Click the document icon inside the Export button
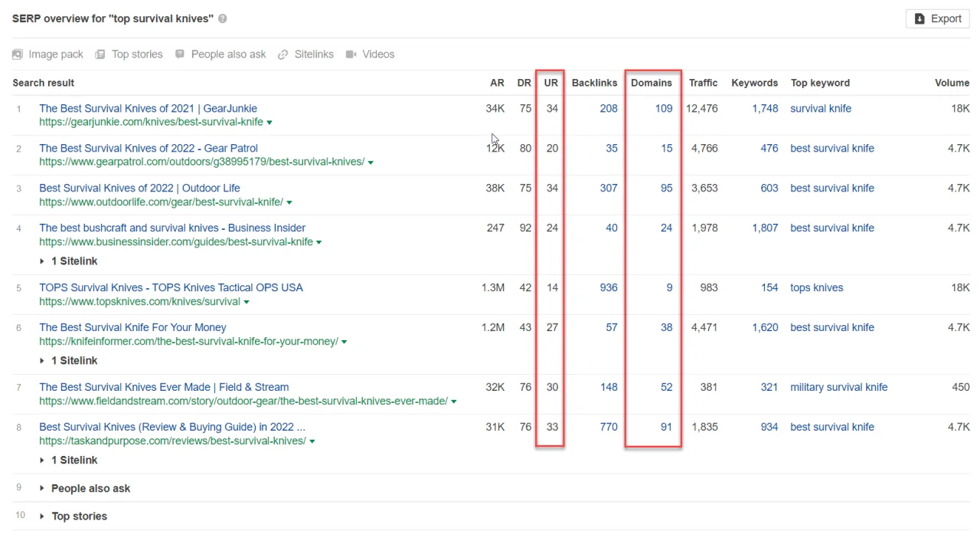Viewport: 980px width, 541px height. coord(920,18)
